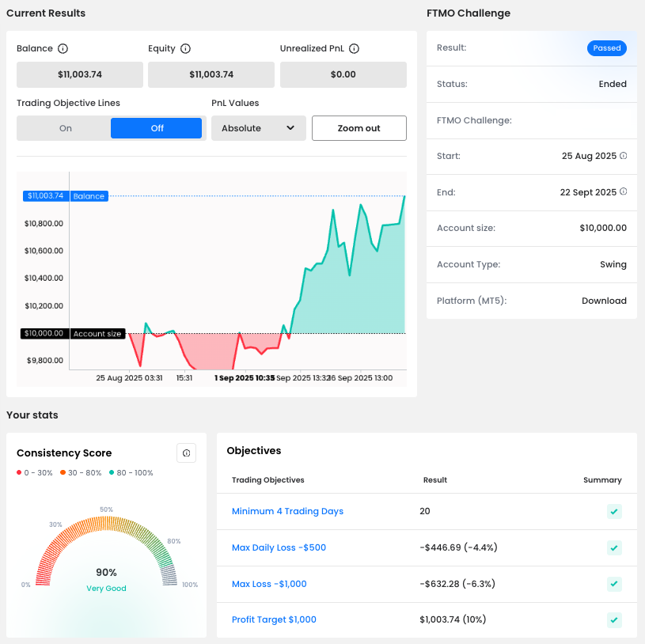The image size is (645, 644).
Task: Open the Max Daily Loss -$500 objective
Action: click(279, 547)
